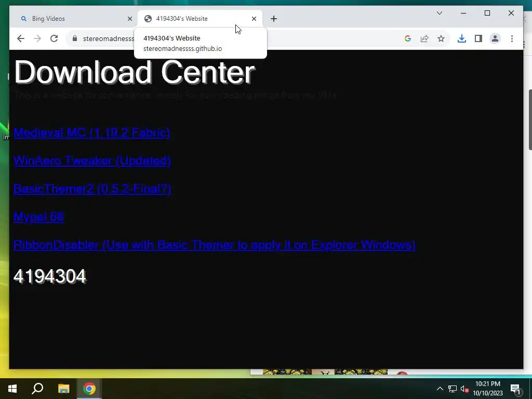Open Medieval MC (1.19.2 Fabric) link
532x399 pixels.
(91, 132)
